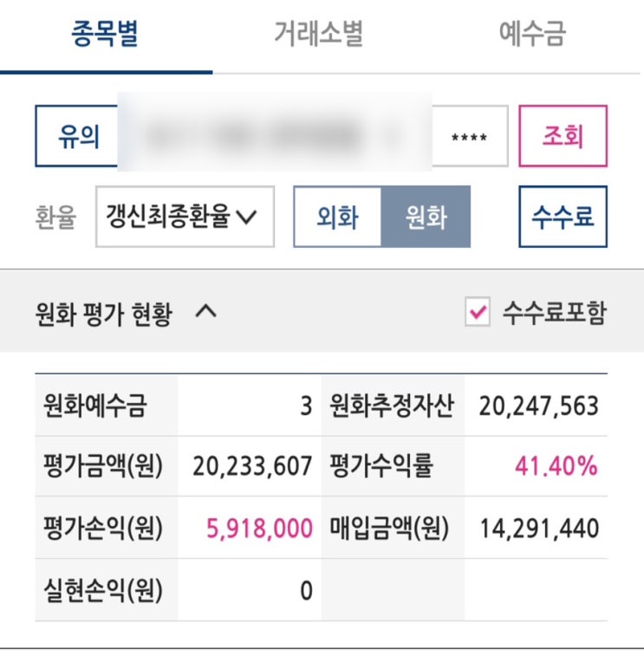
Task: Open the 거래소별 tab
Action: coord(318,36)
